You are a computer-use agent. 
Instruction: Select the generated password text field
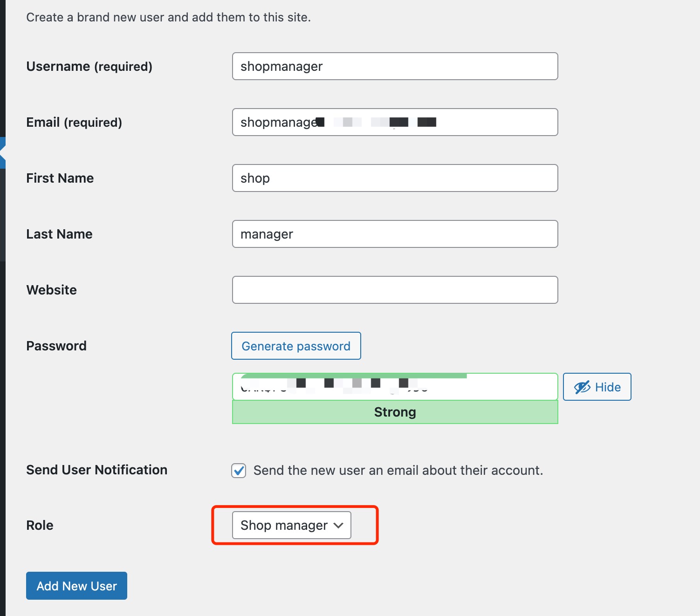[395, 386]
